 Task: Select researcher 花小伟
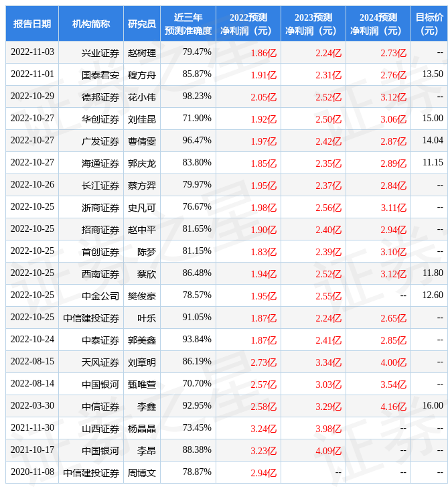tap(142, 97)
